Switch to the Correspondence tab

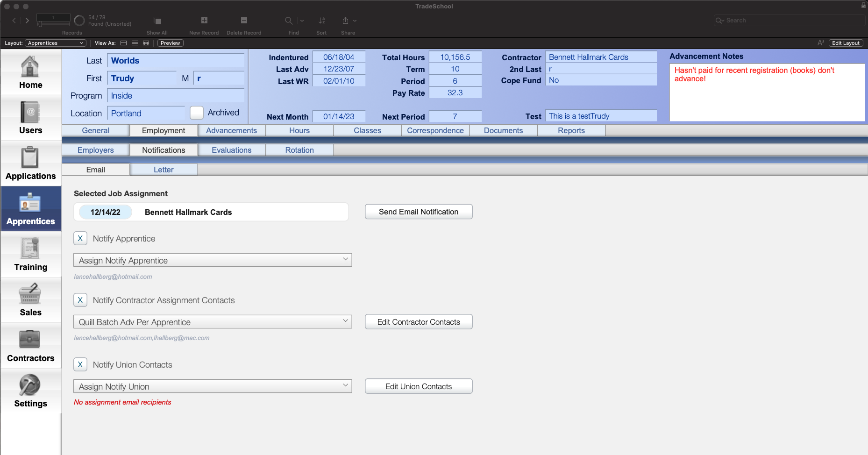pos(435,130)
